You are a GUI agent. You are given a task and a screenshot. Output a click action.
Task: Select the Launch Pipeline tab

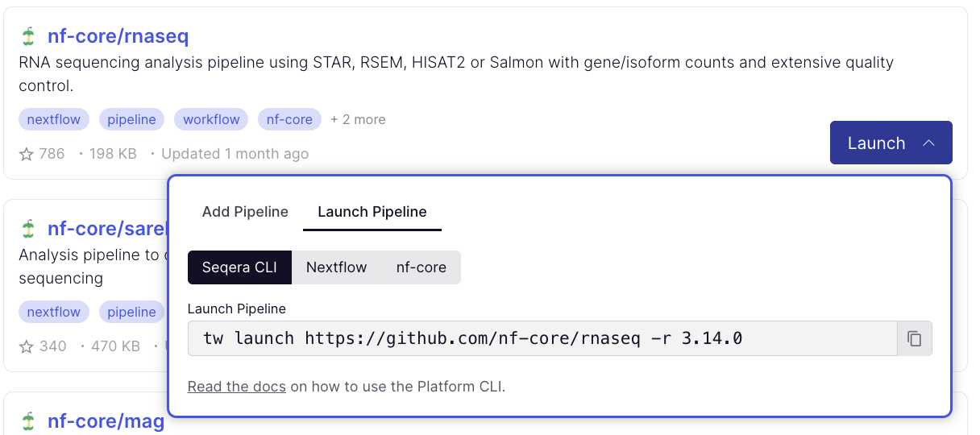click(372, 212)
